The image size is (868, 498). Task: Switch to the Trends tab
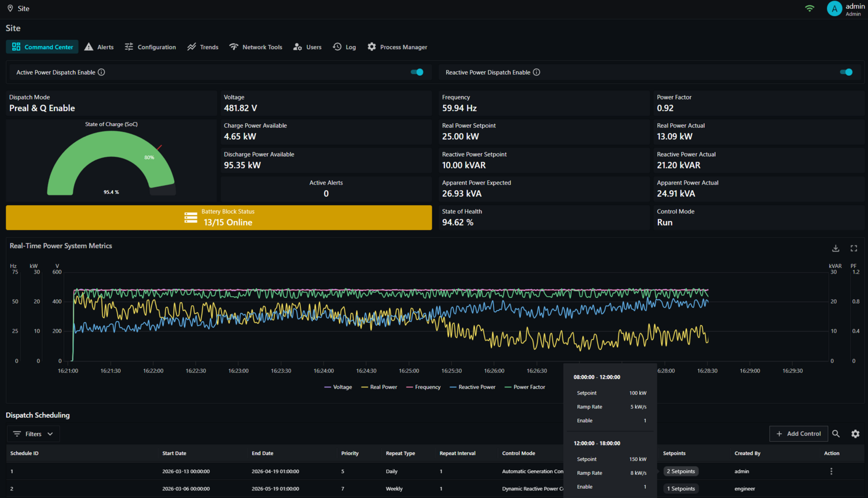203,47
